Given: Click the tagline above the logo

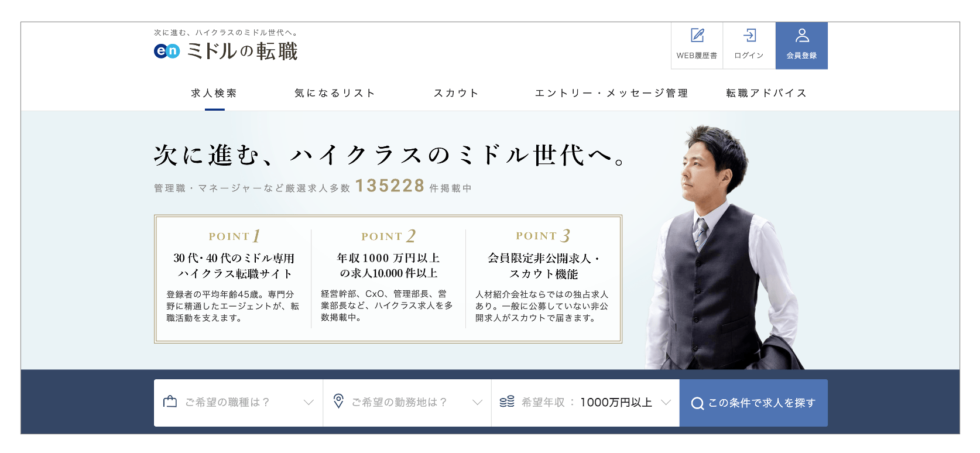Looking at the screenshot, I should (227, 33).
